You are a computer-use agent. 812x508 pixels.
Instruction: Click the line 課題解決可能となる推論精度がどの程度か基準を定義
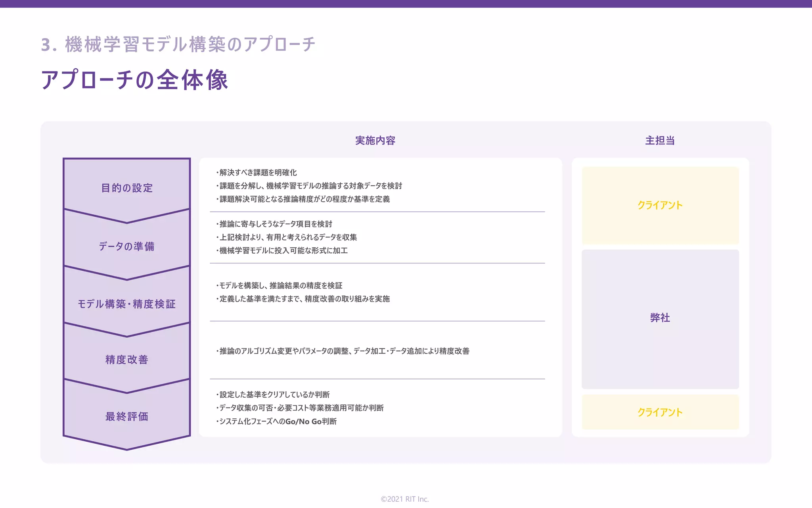tap(303, 199)
